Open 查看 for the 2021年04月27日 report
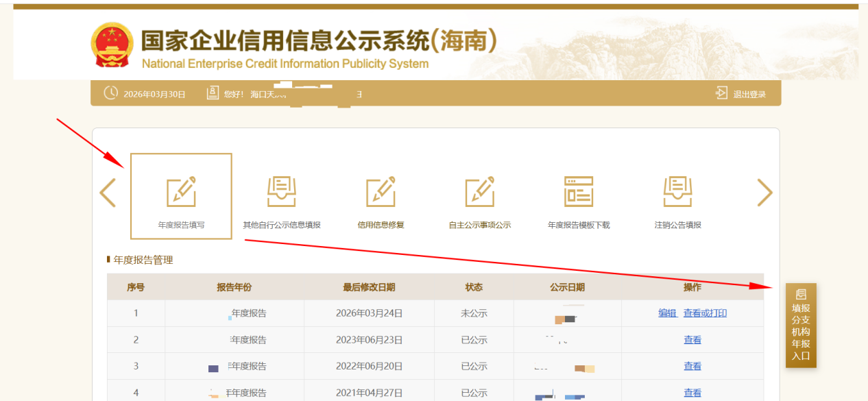This screenshot has height=401, width=868. click(x=692, y=393)
